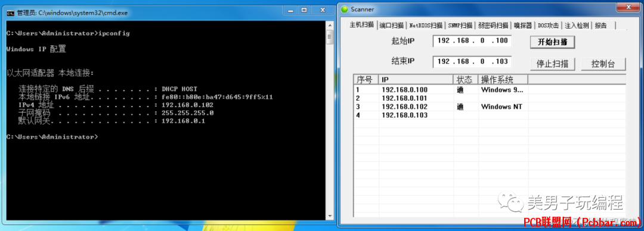The height and width of the screenshot is (231, 644).
Task: Select the row for 192.168.0.100
Action: tap(490, 89)
